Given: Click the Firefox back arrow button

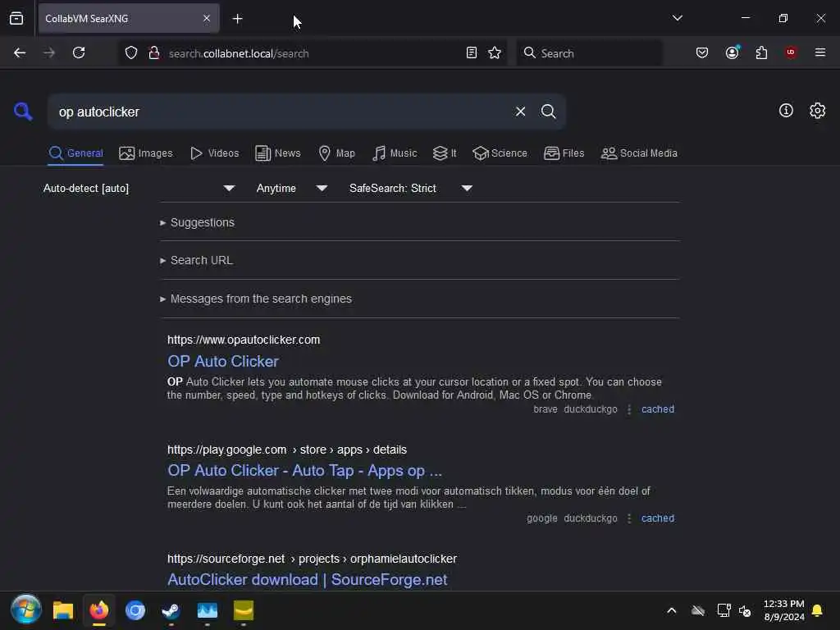Looking at the screenshot, I should tap(20, 53).
